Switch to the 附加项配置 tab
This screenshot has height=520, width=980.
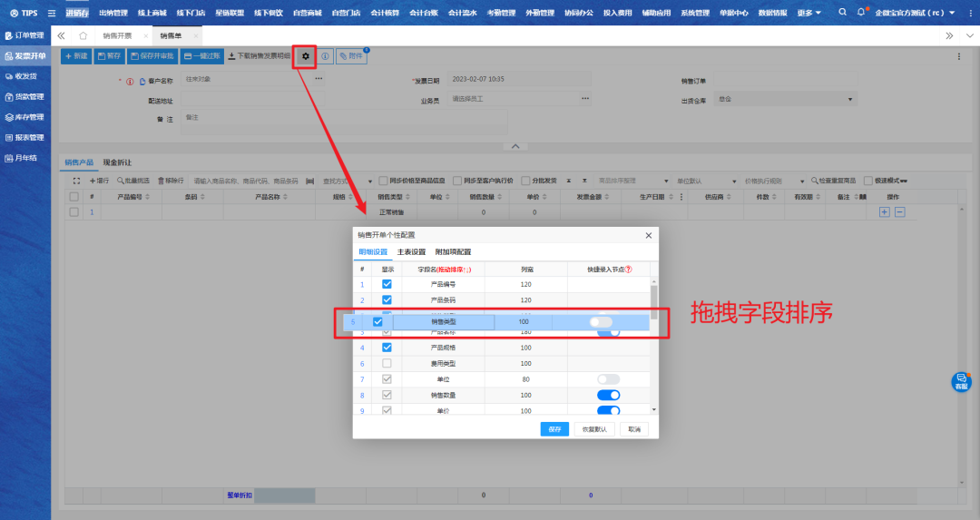tap(453, 252)
